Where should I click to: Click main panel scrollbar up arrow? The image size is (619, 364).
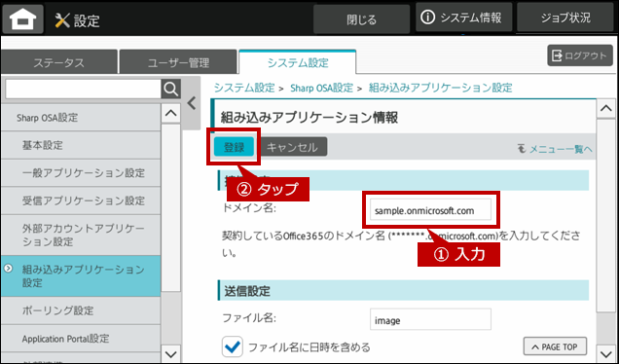(x=606, y=108)
